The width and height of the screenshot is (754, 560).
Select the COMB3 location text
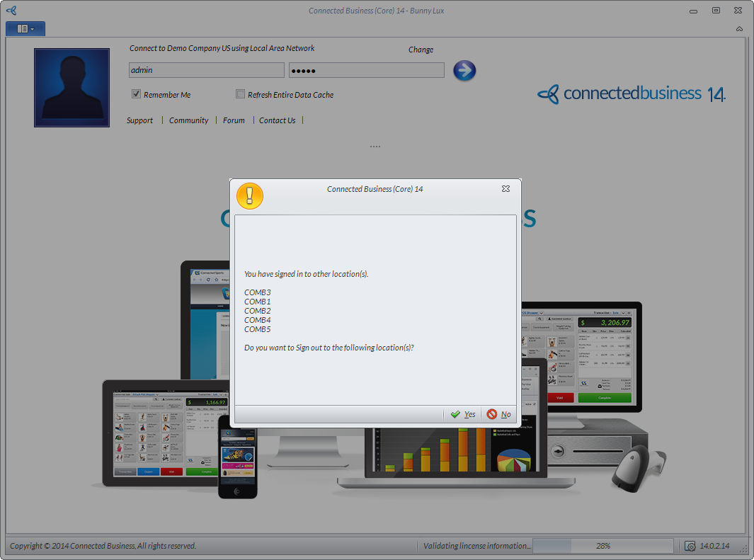pos(257,292)
